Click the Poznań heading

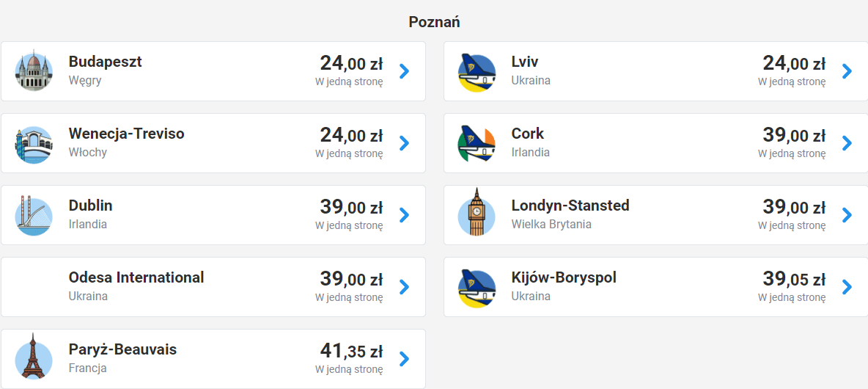click(x=434, y=22)
